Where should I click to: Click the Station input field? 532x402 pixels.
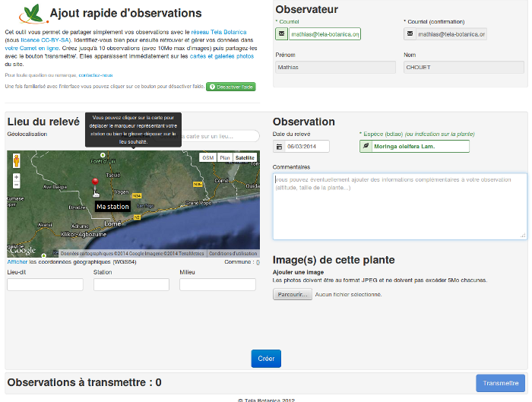point(131,285)
